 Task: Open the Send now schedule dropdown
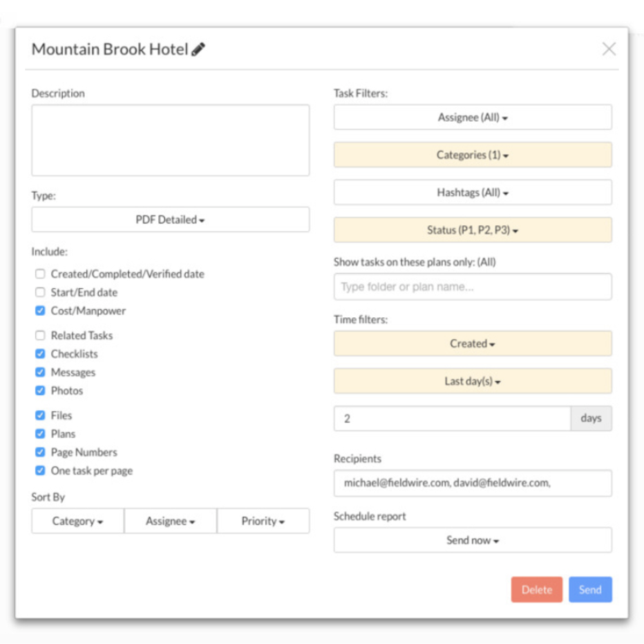point(473,540)
